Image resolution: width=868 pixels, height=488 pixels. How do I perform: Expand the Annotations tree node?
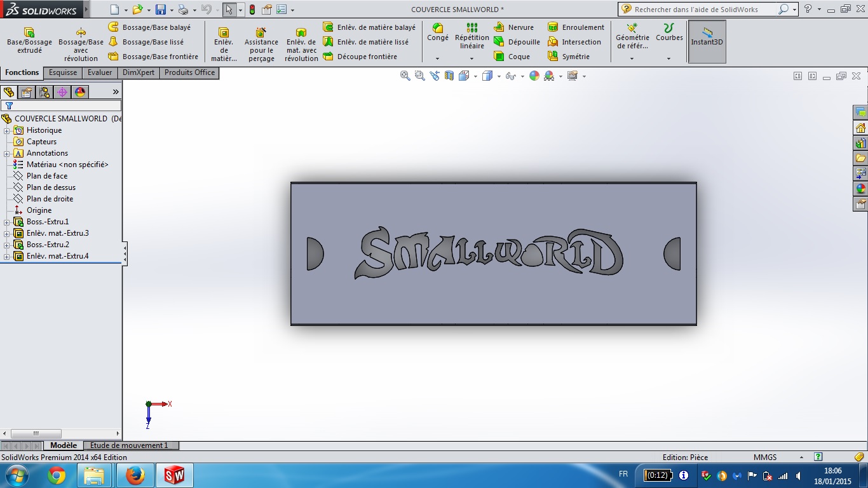tap(7, 153)
